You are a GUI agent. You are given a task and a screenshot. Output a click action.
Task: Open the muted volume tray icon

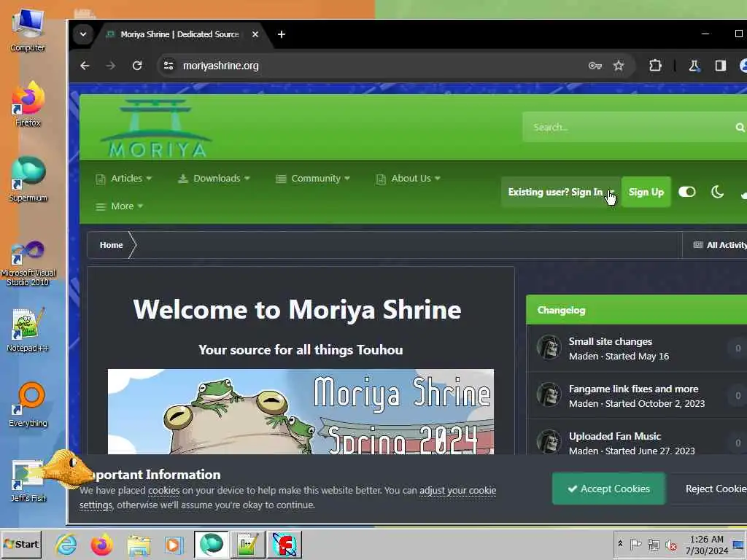[x=671, y=544]
